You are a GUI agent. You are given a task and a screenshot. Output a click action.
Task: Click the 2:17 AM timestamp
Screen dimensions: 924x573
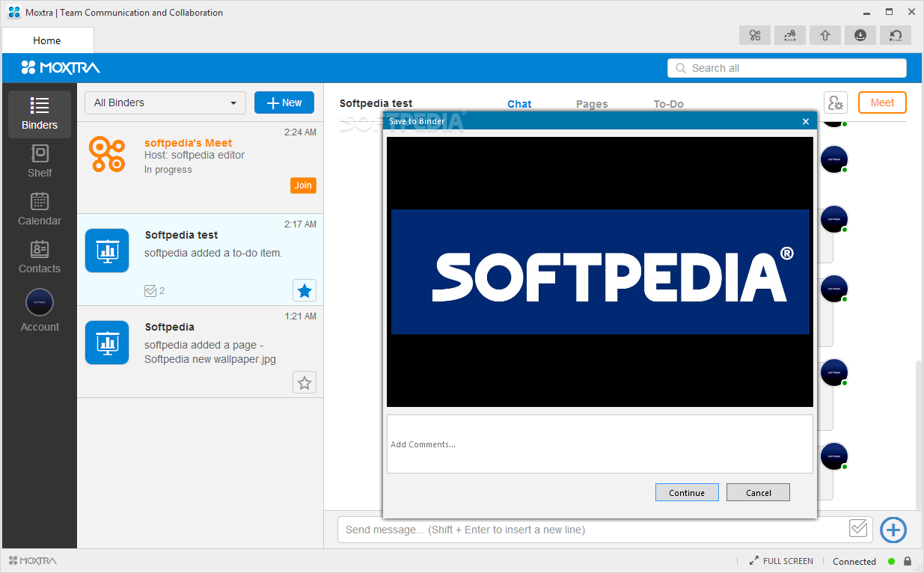click(300, 224)
